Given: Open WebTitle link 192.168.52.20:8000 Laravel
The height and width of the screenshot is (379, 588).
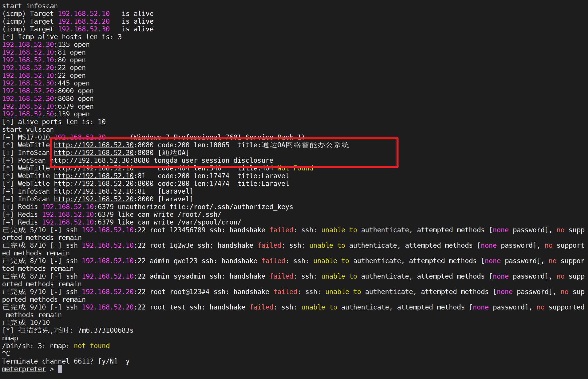Looking at the screenshot, I should (94, 184).
